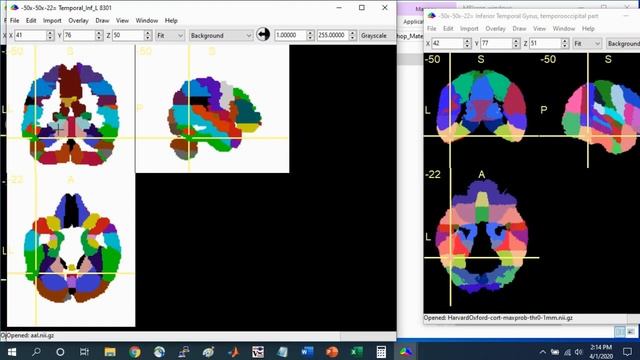Step X coordinate spinner in aal window

coord(50,36)
